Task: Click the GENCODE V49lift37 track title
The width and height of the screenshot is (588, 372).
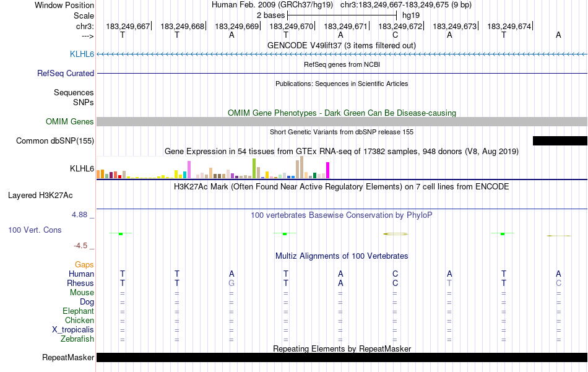Action: [342, 45]
